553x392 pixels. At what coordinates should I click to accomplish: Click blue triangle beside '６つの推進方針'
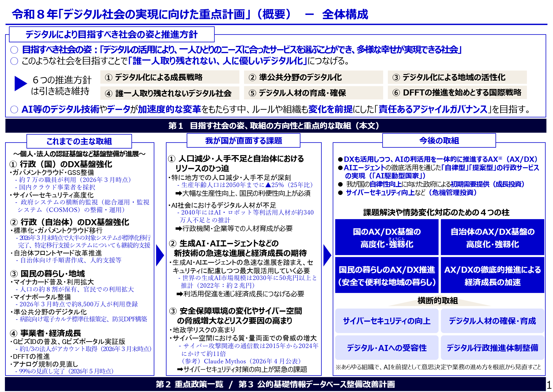[21, 84]
